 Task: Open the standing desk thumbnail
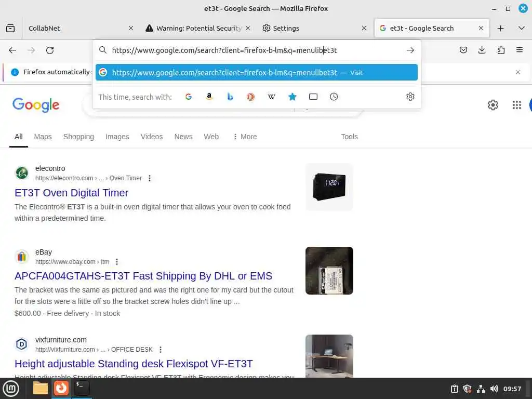pos(329,356)
